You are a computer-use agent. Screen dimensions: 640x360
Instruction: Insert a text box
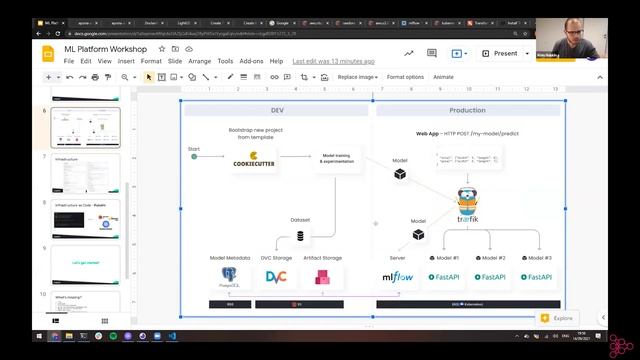(x=162, y=77)
